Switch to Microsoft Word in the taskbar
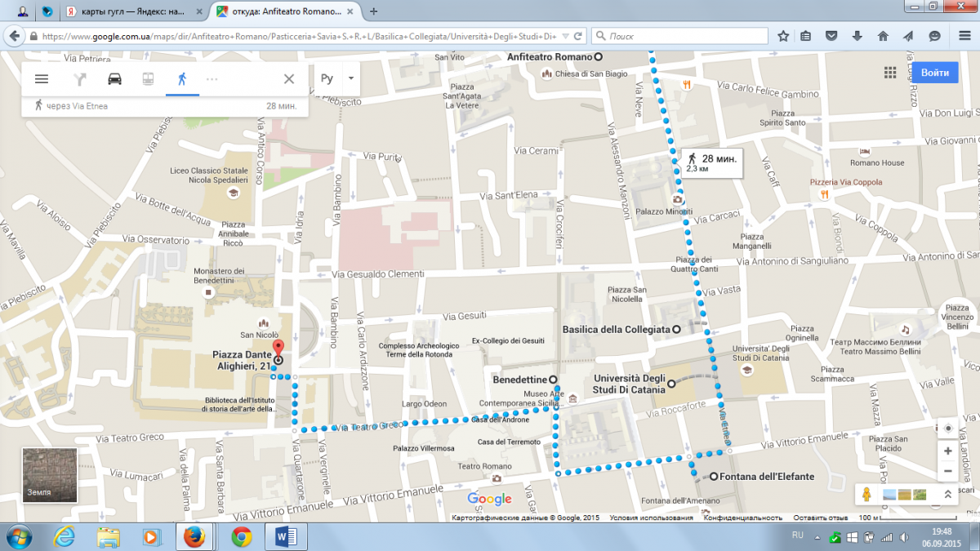The image size is (980, 551). 286,536
